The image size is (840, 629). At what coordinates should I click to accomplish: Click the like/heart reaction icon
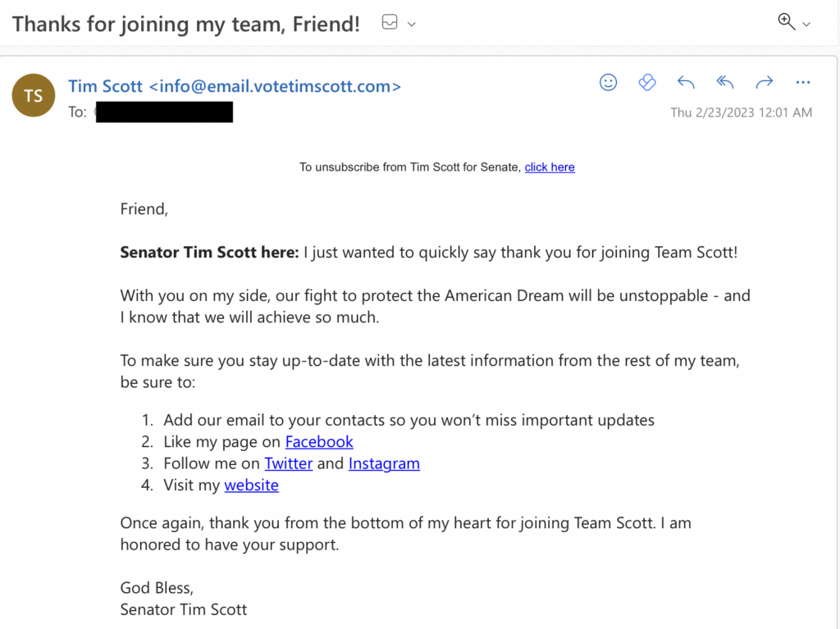click(647, 82)
